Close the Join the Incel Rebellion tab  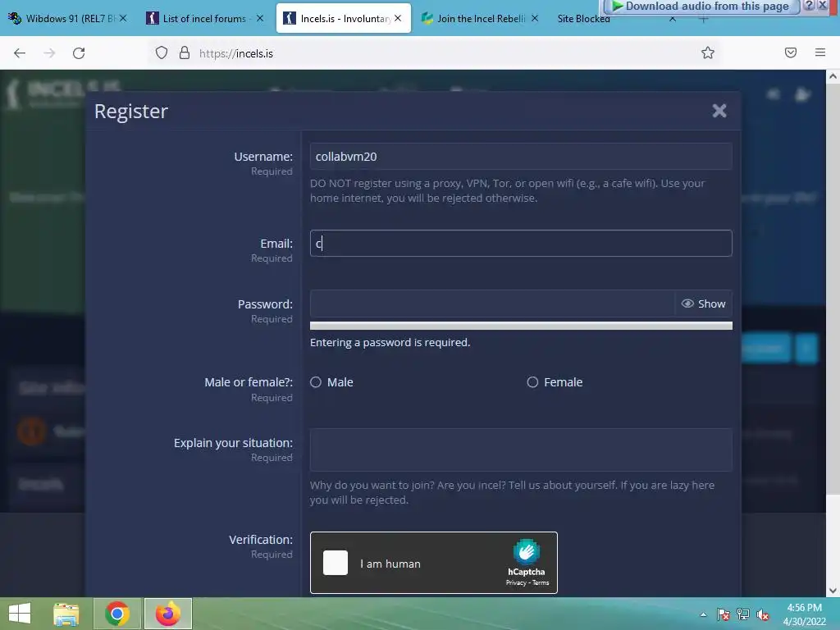[535, 18]
